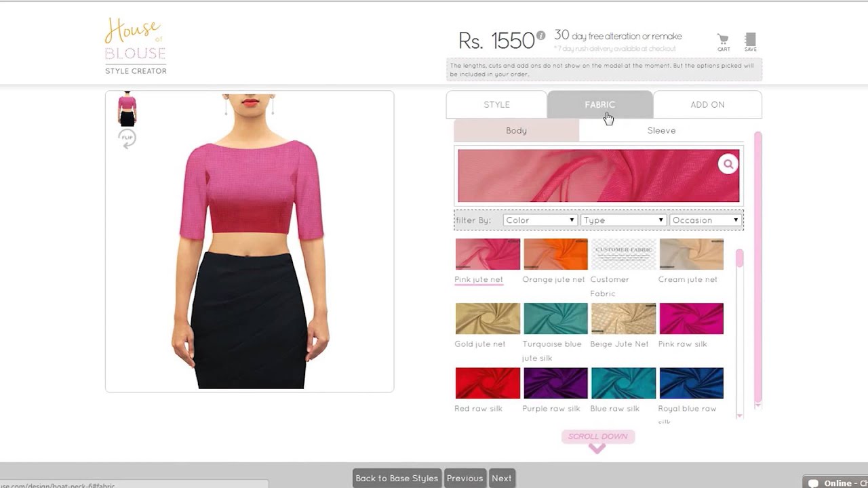Click the Red raw silk text label

click(478, 408)
